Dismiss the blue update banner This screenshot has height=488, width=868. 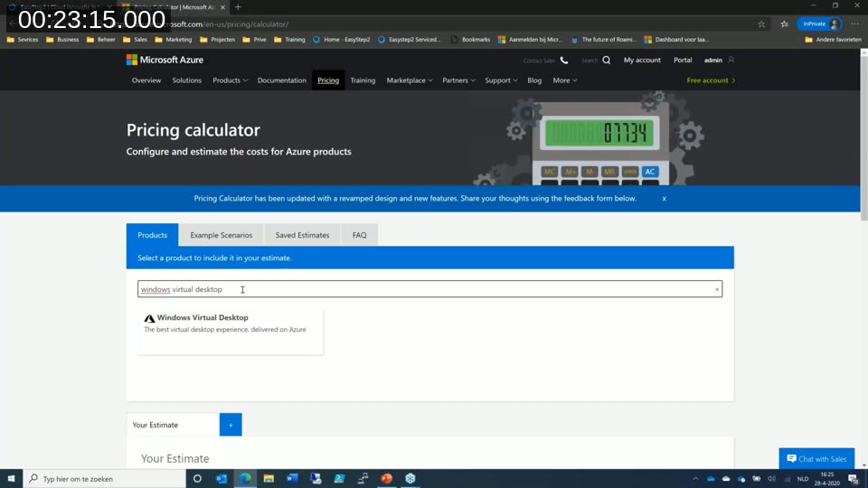pos(665,199)
